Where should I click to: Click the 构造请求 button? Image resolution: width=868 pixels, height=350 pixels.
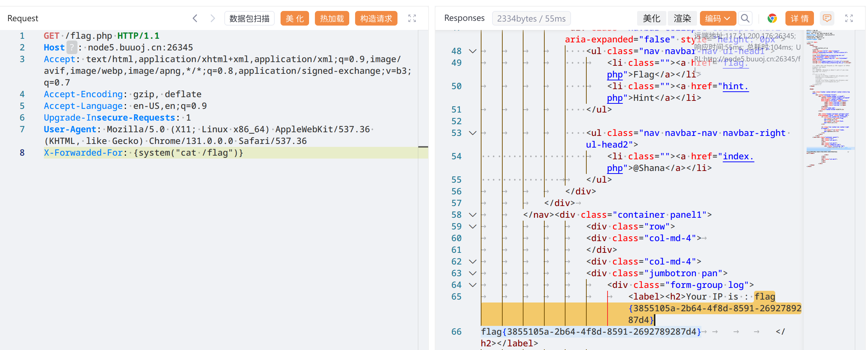pos(376,18)
